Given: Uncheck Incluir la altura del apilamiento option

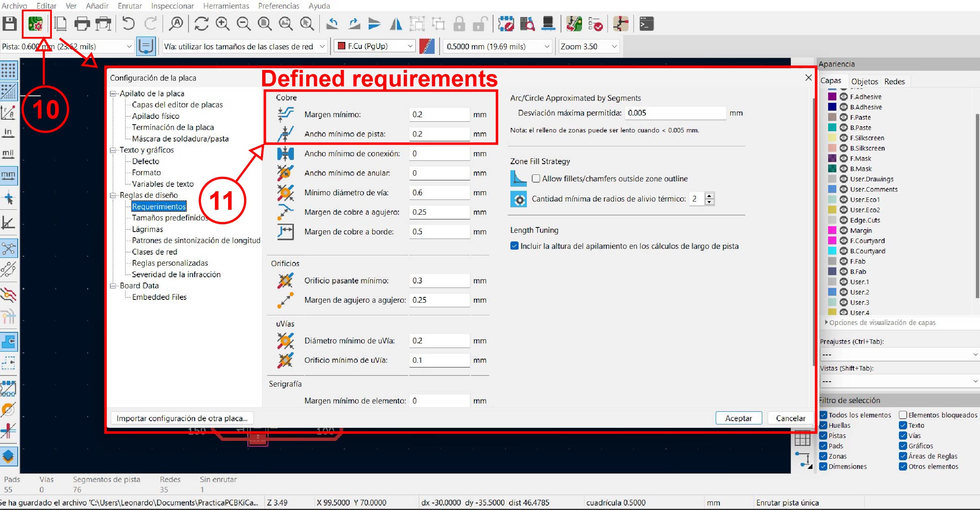Looking at the screenshot, I should [514, 246].
